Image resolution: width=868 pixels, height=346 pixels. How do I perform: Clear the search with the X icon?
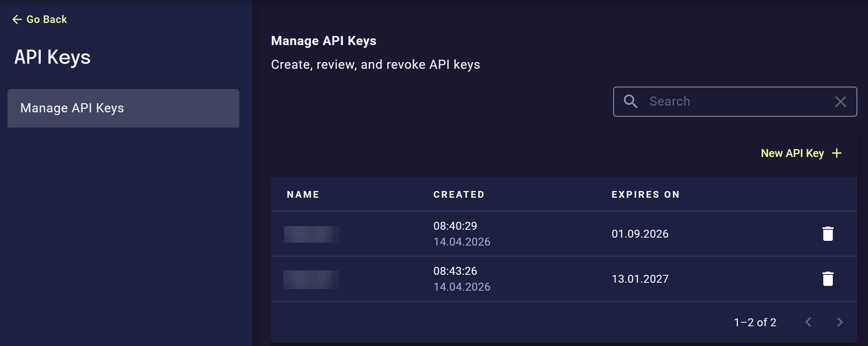(841, 102)
